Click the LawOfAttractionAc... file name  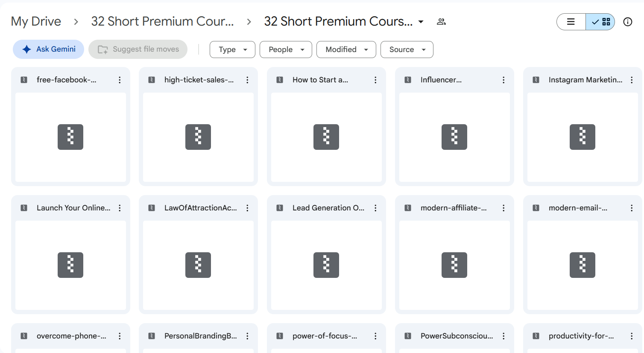pyautogui.click(x=201, y=208)
